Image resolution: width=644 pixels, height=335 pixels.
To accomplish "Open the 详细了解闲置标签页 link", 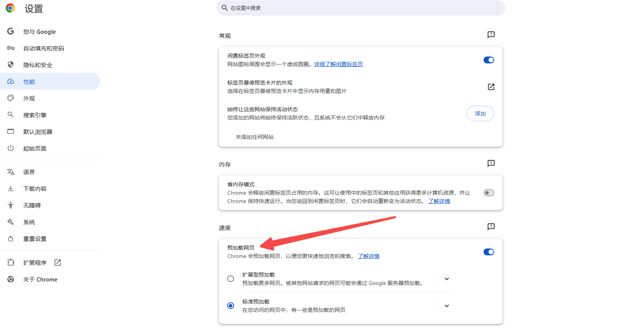I will pyautogui.click(x=338, y=64).
